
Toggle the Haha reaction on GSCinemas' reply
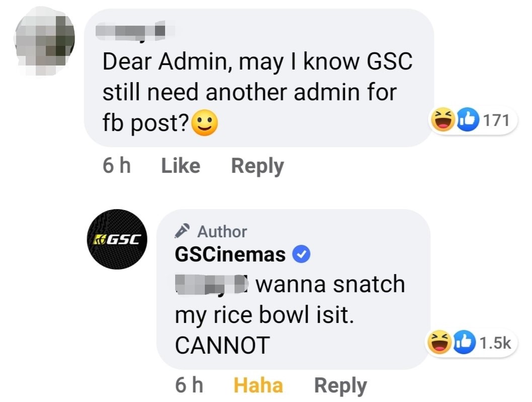[258, 385]
